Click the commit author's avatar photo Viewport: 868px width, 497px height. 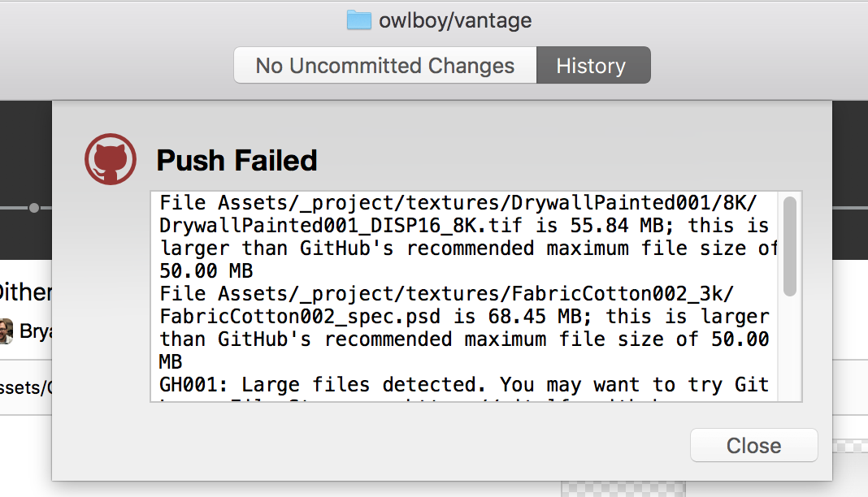6,331
